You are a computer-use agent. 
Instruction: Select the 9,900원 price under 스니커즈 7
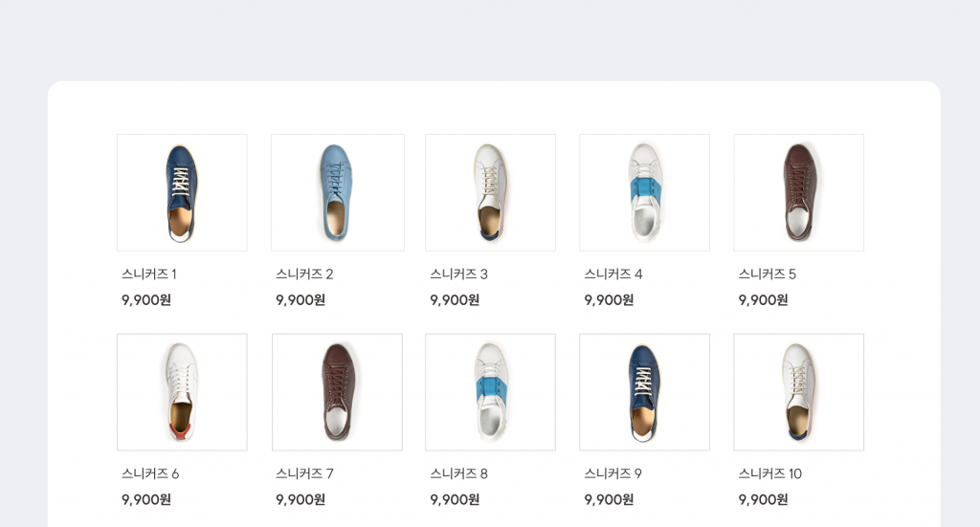point(301,500)
